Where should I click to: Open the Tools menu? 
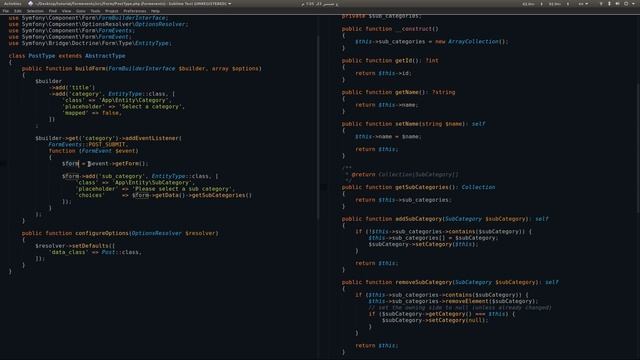pos(95,11)
